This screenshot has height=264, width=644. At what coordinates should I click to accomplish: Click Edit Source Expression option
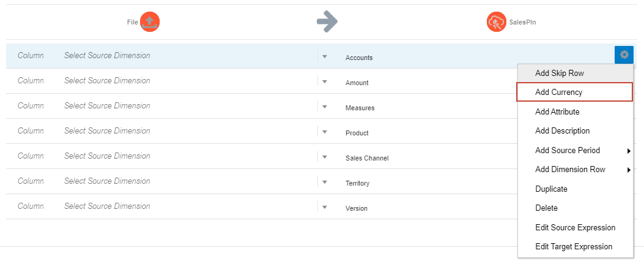pyautogui.click(x=575, y=227)
